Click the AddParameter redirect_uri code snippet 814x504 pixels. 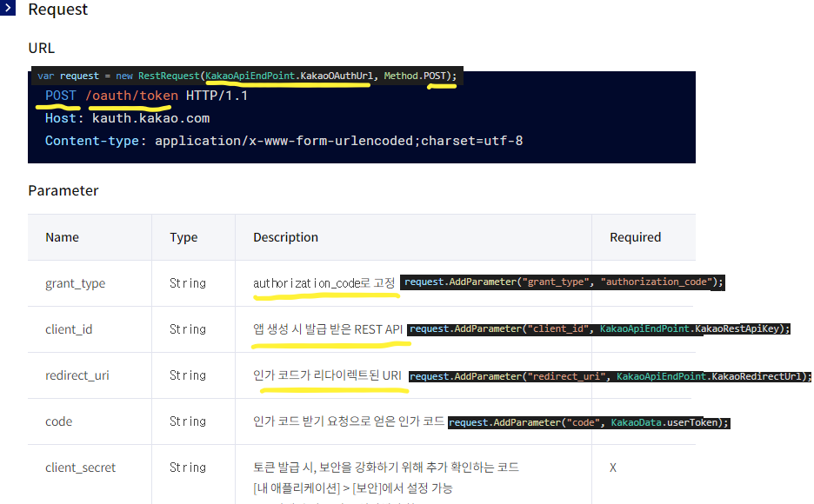tap(610, 376)
